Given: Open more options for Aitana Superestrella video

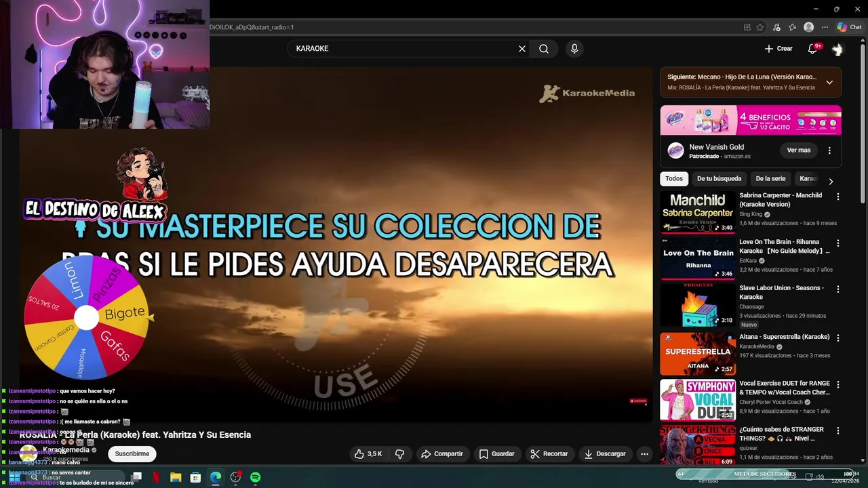Looking at the screenshot, I should pyautogui.click(x=837, y=338).
